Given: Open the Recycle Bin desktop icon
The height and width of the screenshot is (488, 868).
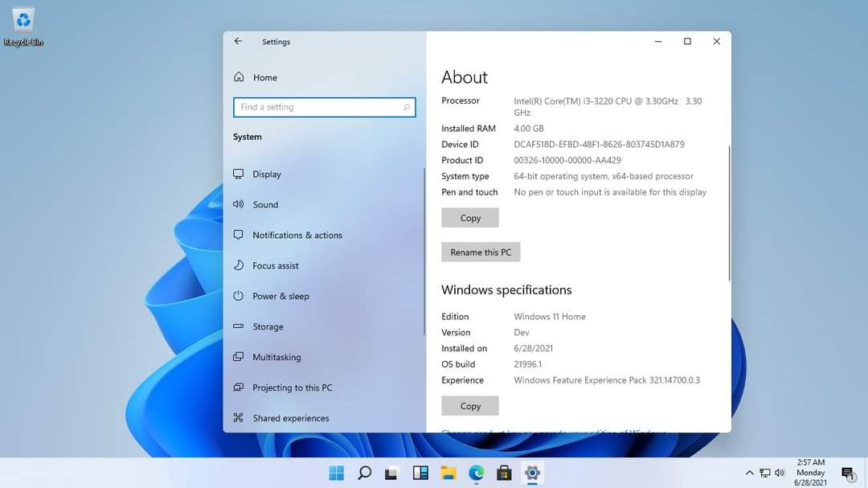Looking at the screenshot, I should coord(23,26).
